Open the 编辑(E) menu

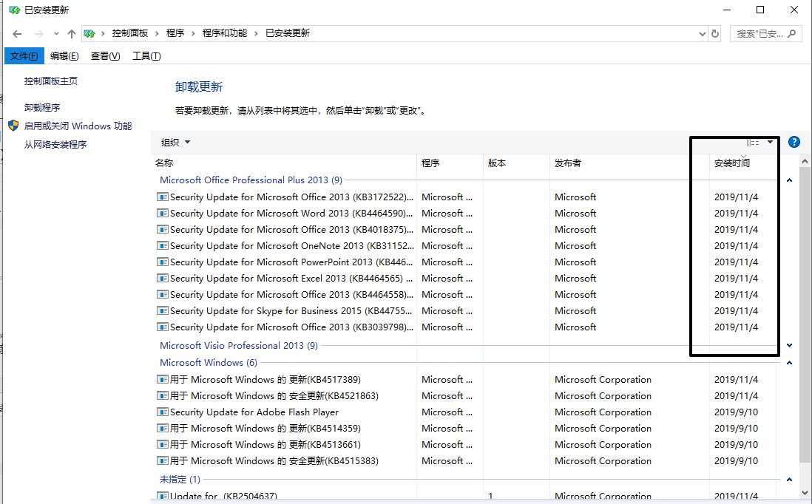(64, 56)
